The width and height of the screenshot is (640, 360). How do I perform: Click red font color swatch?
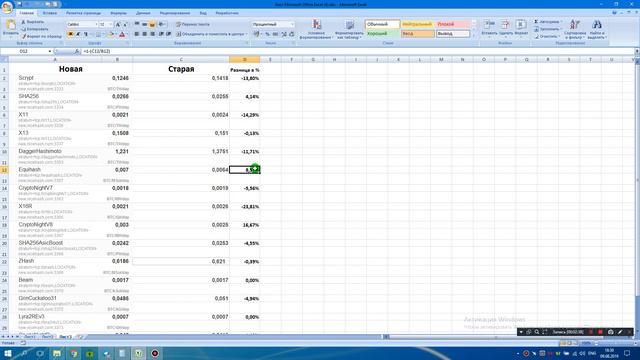(122, 34)
